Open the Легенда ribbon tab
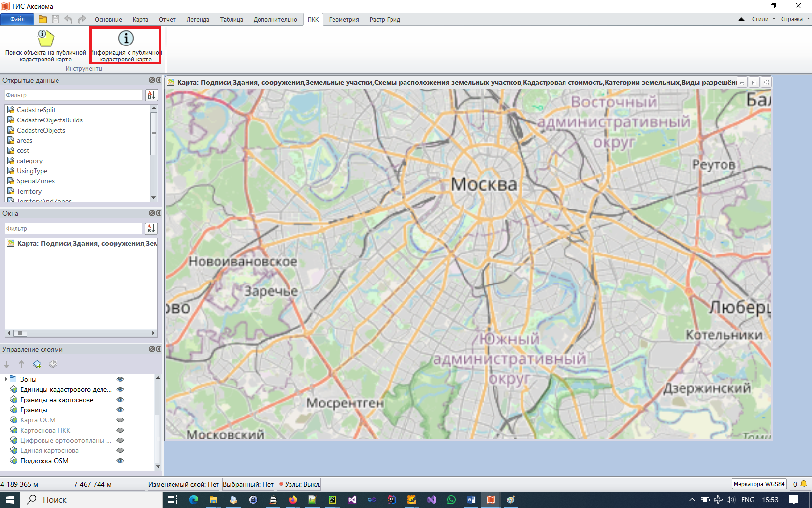 pyautogui.click(x=198, y=20)
